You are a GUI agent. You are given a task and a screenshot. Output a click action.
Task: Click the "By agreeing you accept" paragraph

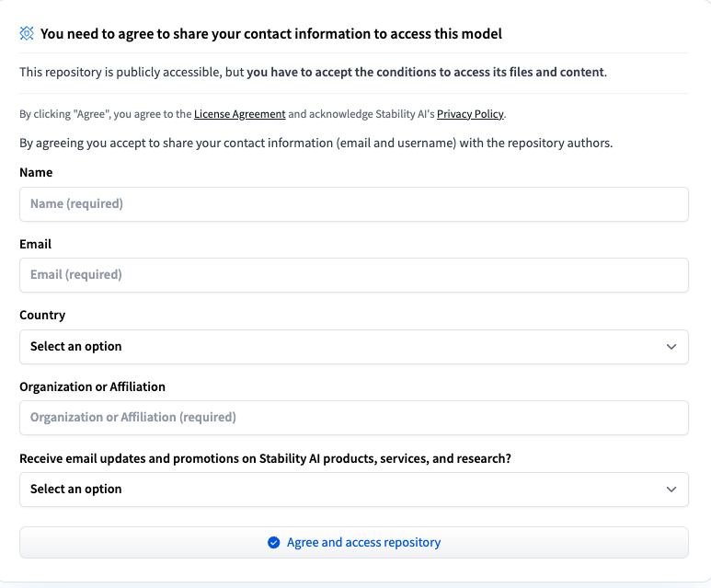[x=315, y=144]
